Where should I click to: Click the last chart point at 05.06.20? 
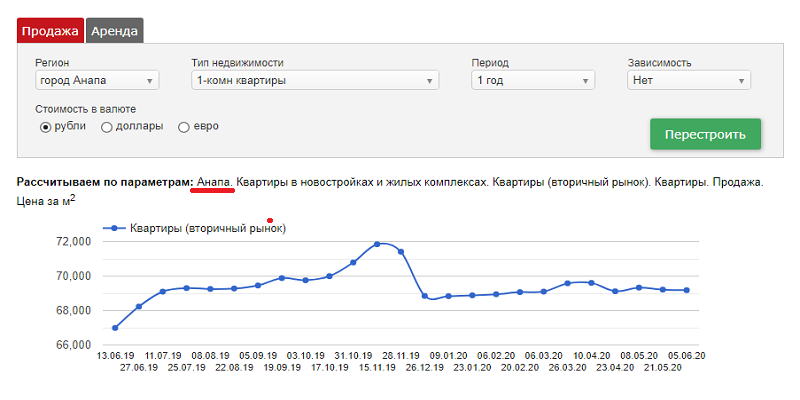coord(687,290)
